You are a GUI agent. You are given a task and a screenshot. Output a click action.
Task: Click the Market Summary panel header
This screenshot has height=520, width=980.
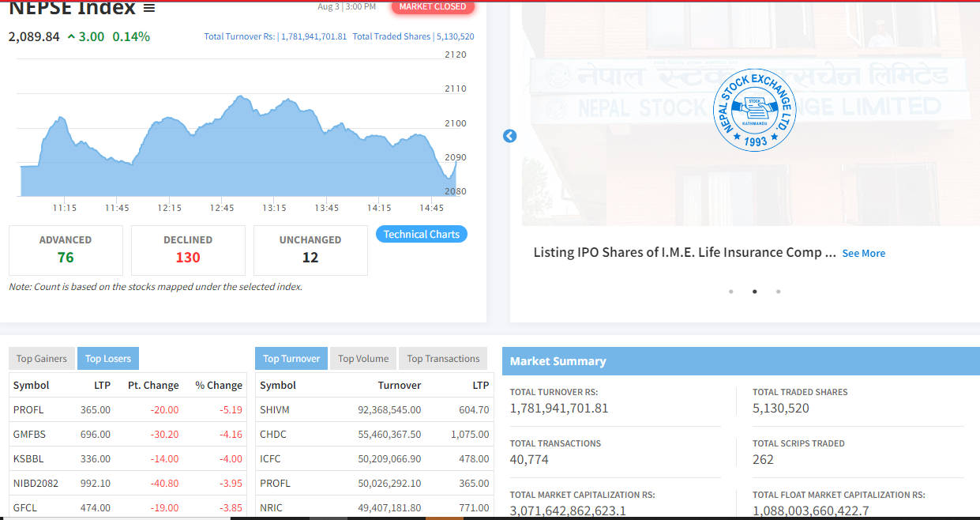pyautogui.click(x=741, y=361)
